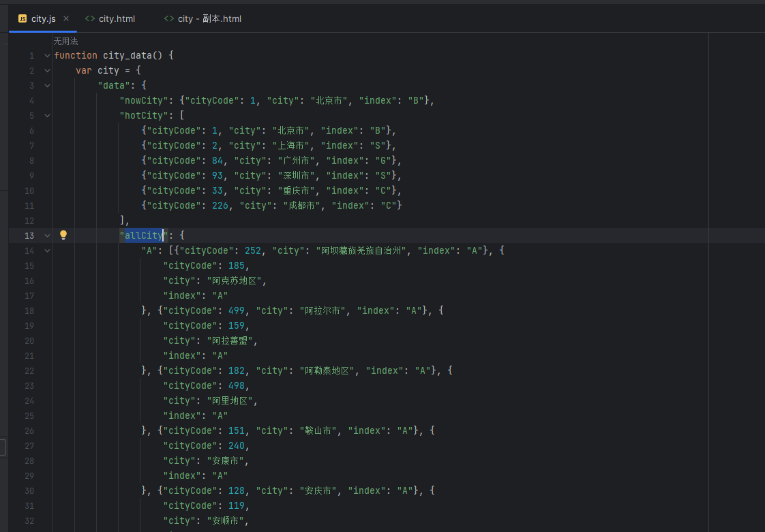This screenshot has width=765, height=532.
Task: Click the city name "安庆市"
Action: tap(318, 491)
